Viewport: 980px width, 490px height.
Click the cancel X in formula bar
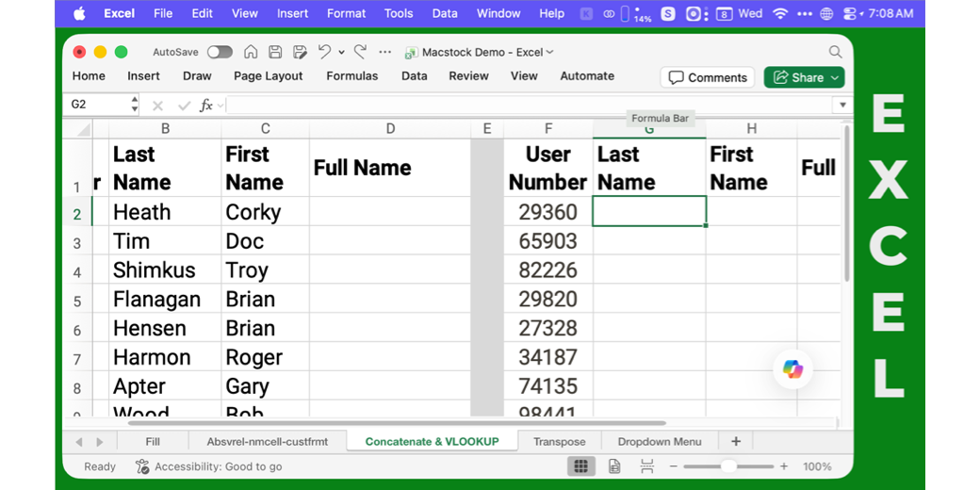click(157, 106)
